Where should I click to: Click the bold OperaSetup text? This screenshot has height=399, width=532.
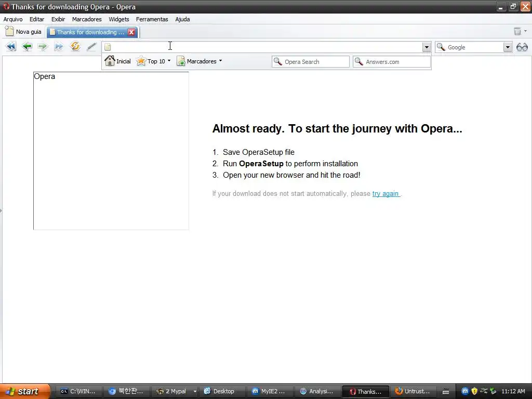point(261,164)
